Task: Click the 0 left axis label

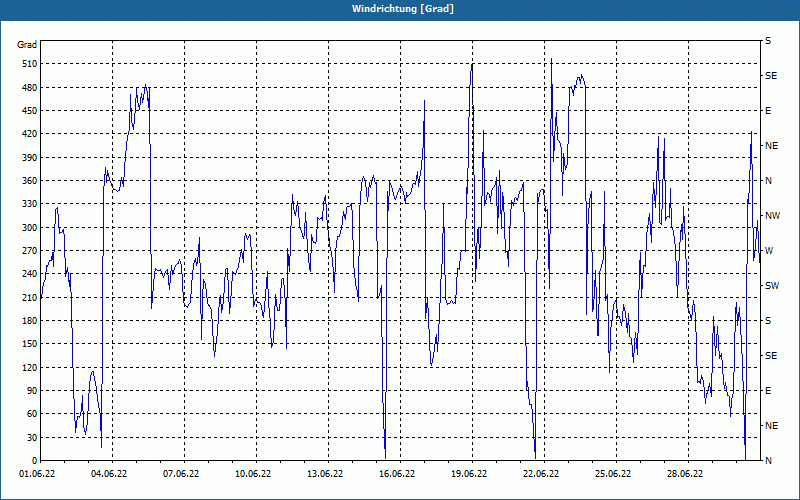Action: tap(34, 461)
